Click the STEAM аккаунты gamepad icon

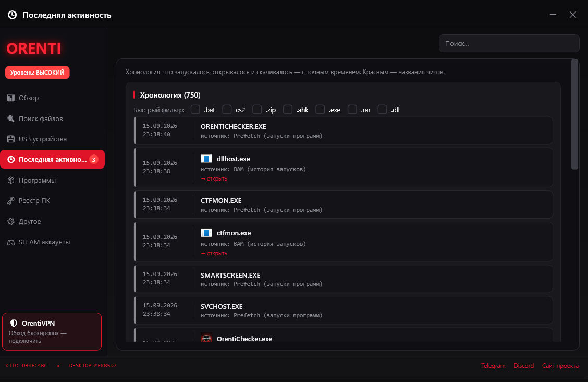pos(11,242)
